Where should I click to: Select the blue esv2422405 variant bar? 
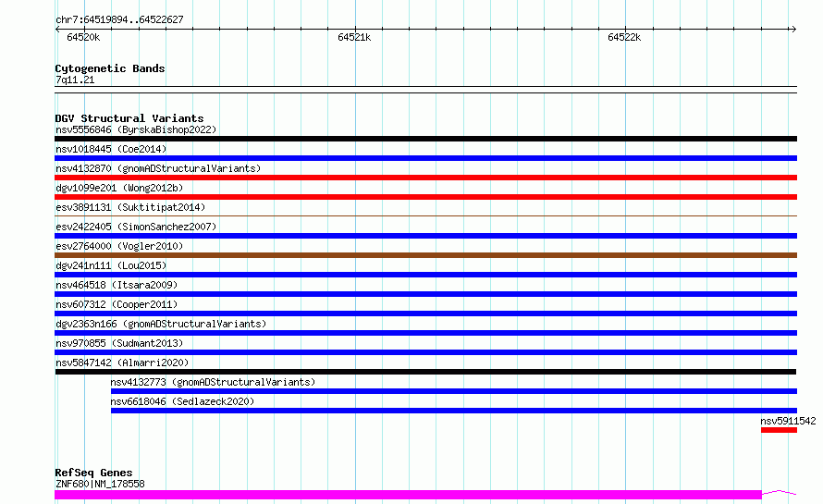[x=425, y=236]
